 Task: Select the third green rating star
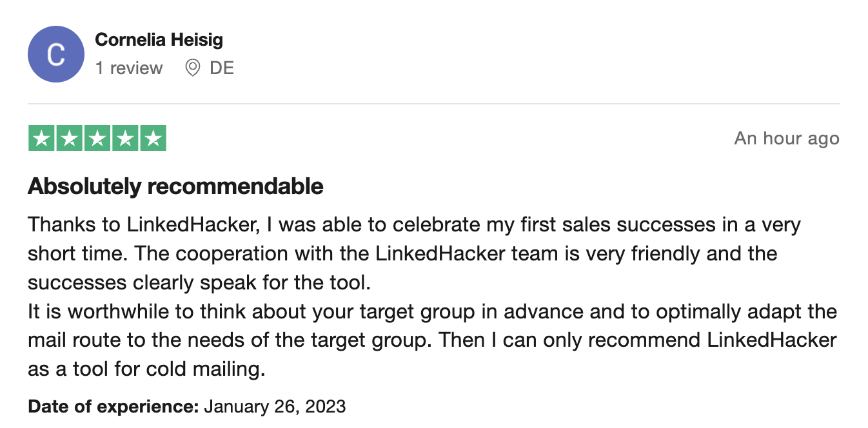pos(97,139)
